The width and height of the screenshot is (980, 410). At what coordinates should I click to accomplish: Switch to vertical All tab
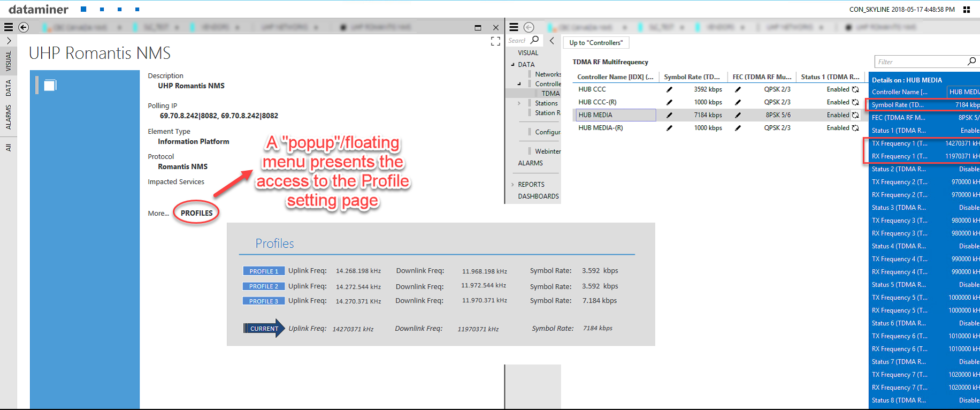tap(8, 147)
